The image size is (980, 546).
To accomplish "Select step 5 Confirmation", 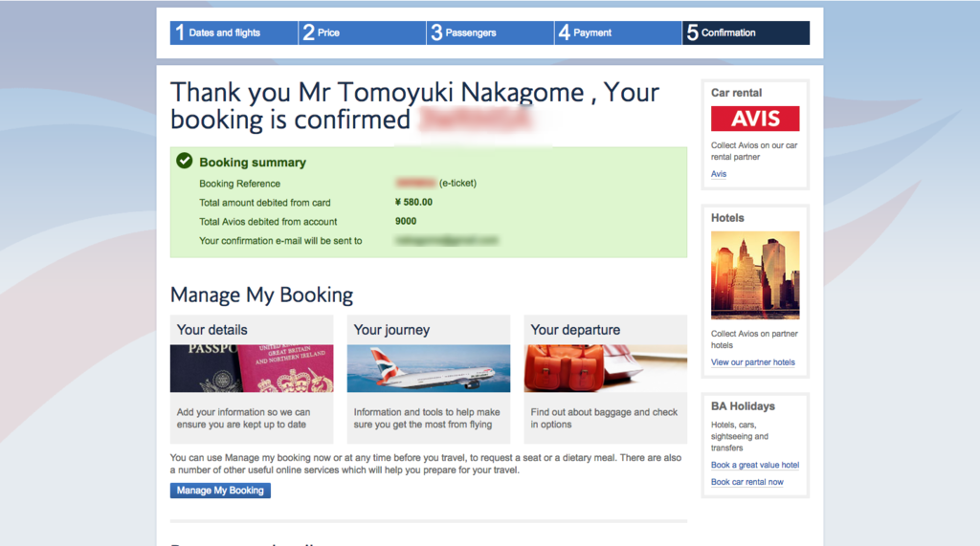I will pyautogui.click(x=746, y=33).
